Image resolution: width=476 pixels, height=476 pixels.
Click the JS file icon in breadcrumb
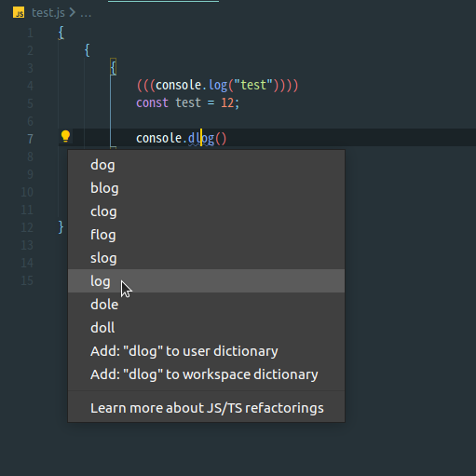pyautogui.click(x=19, y=13)
